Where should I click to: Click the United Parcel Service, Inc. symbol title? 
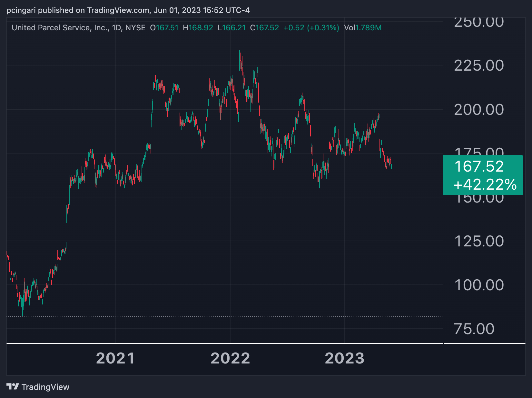point(60,28)
